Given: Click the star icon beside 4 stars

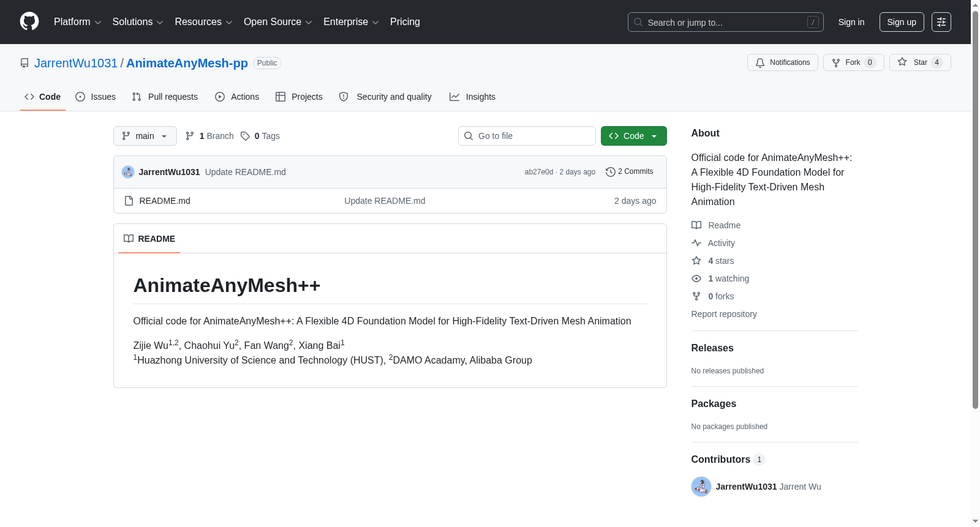Looking at the screenshot, I should click(696, 261).
